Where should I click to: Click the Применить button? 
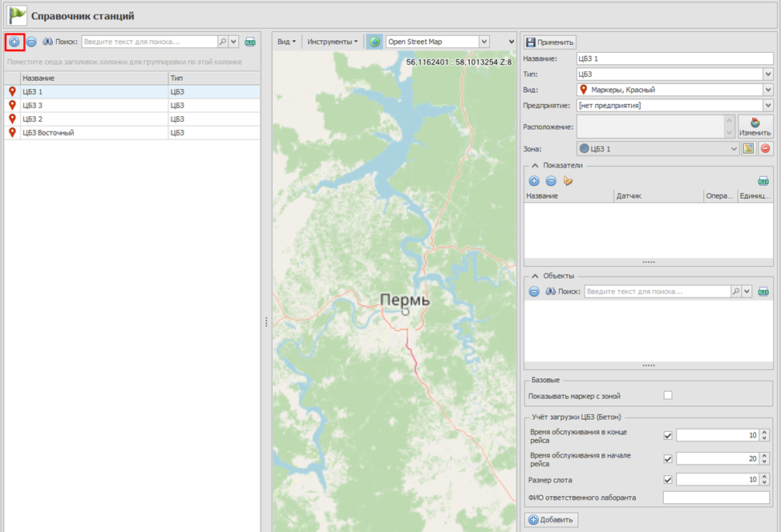click(550, 42)
